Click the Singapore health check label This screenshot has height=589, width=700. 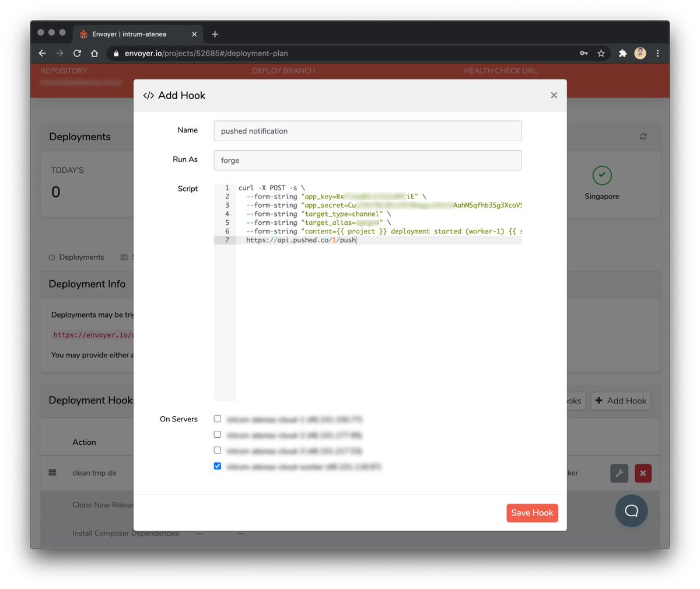pos(602,196)
